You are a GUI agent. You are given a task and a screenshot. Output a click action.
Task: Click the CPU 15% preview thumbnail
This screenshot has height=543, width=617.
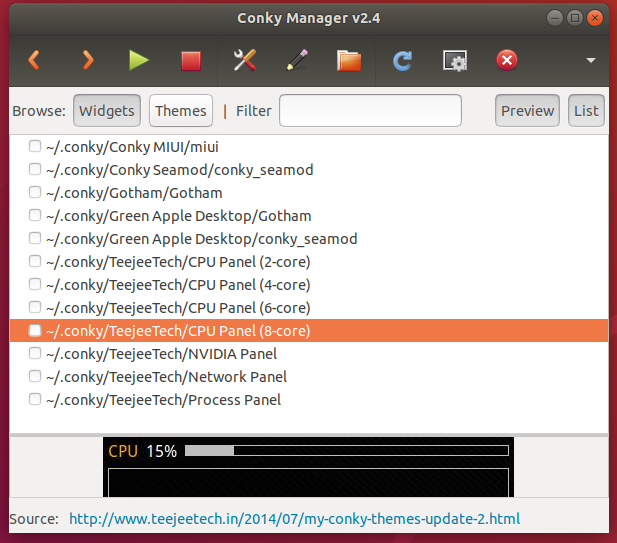pos(308,467)
